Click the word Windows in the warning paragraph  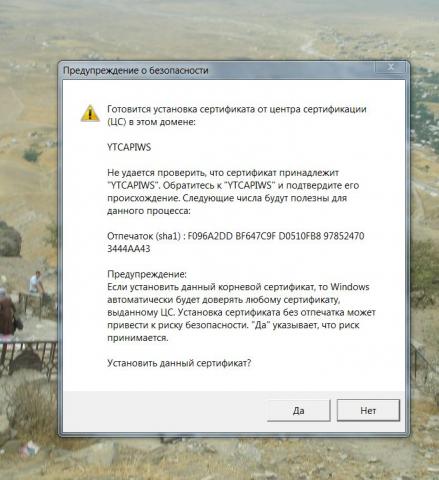click(350, 287)
